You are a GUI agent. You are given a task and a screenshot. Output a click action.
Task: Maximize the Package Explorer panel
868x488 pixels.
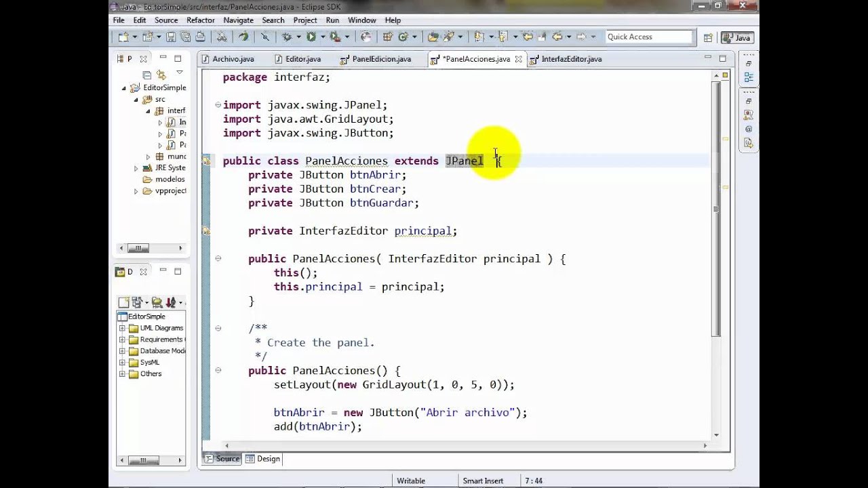coord(178,58)
